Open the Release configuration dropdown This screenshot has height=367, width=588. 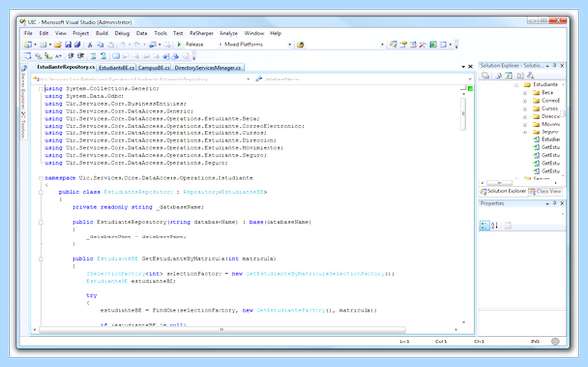click(204, 44)
